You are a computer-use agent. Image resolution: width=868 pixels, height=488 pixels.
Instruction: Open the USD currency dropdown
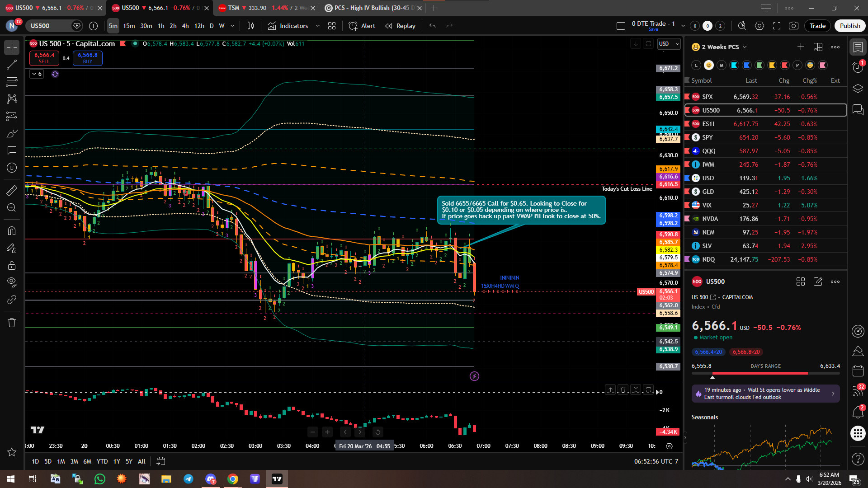click(669, 44)
